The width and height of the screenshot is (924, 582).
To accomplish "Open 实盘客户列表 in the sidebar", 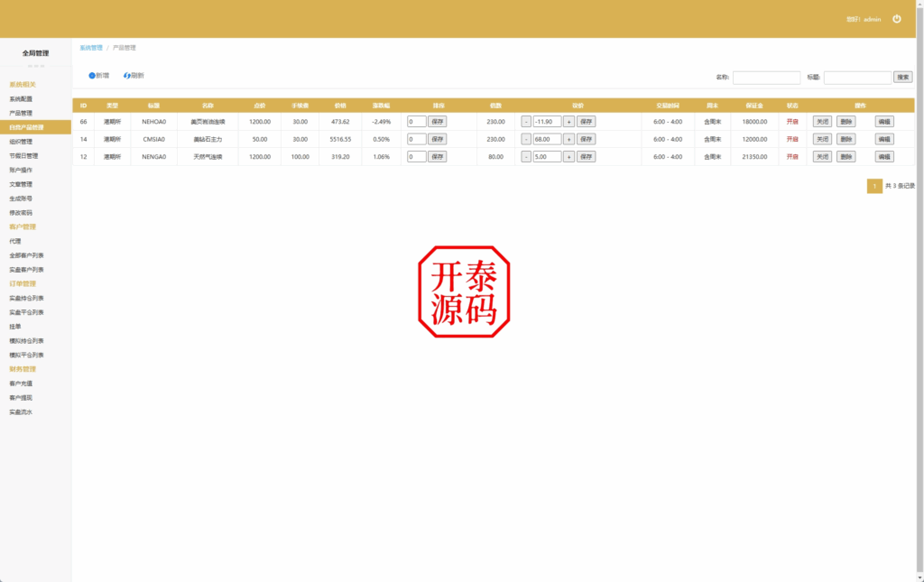I will tap(26, 270).
